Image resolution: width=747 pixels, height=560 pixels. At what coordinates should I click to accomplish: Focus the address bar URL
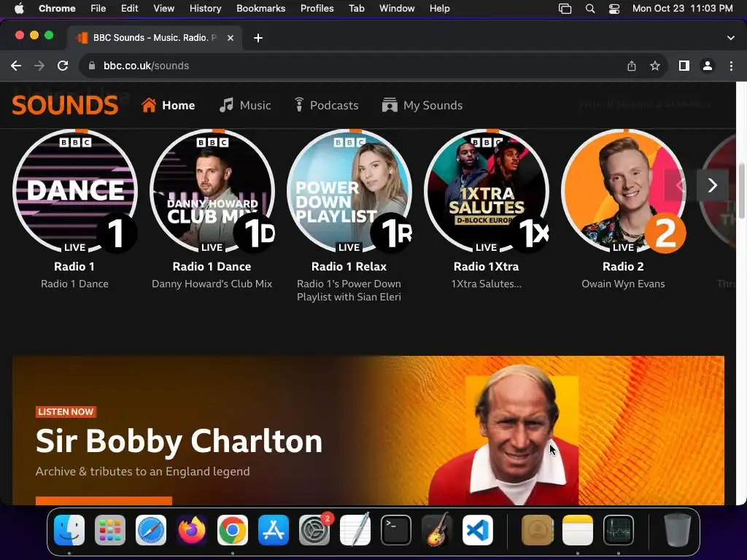click(x=146, y=66)
